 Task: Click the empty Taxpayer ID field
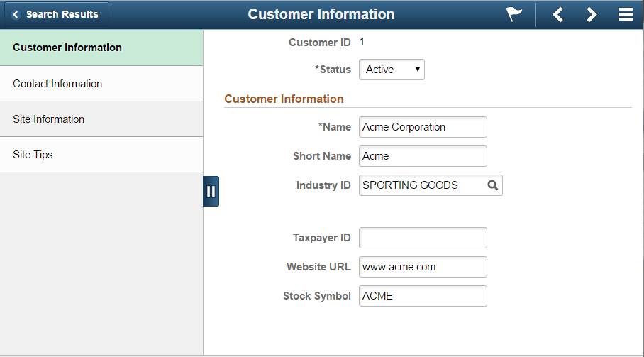[x=423, y=238]
